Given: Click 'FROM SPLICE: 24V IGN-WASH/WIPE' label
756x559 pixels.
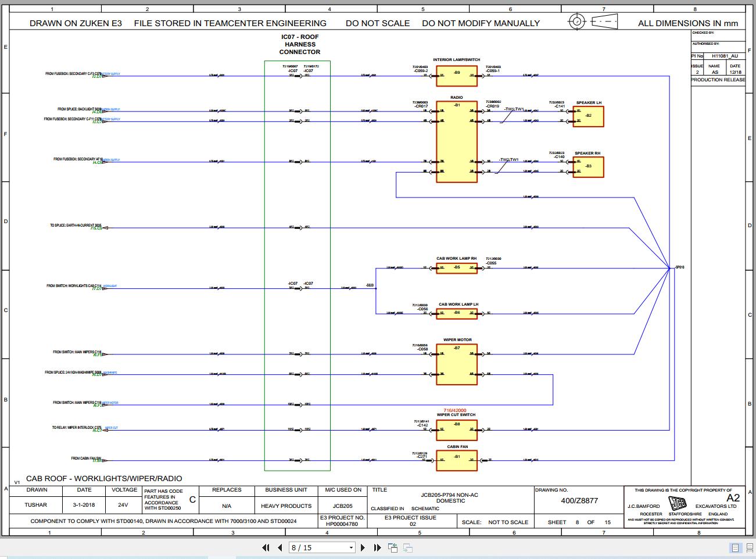Looking at the screenshot, I should click(x=73, y=372).
